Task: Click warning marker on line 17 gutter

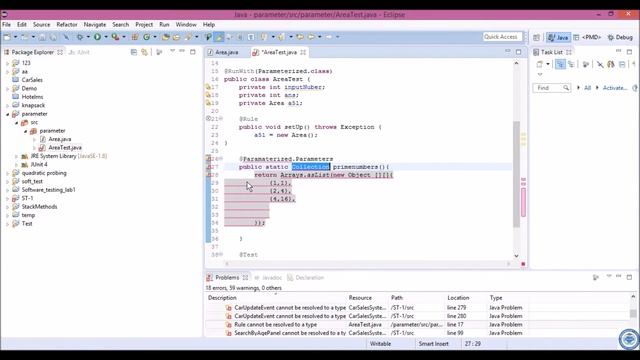Action: coord(208,87)
